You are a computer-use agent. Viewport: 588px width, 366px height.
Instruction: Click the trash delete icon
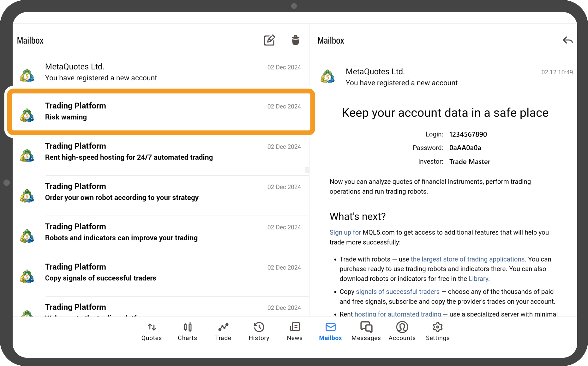click(295, 40)
